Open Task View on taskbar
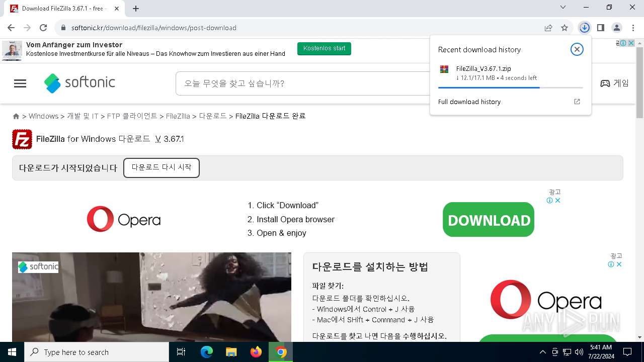Image resolution: width=644 pixels, height=362 pixels. tap(181, 352)
